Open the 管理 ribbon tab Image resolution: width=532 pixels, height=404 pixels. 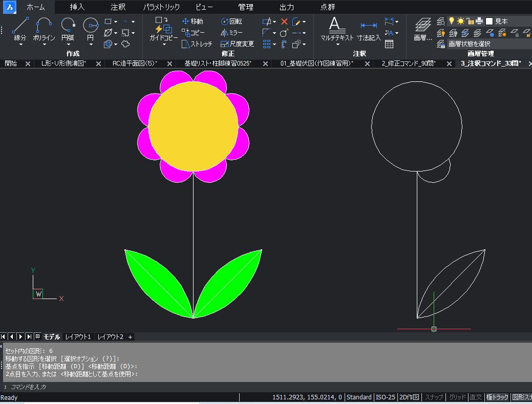pyautogui.click(x=246, y=7)
